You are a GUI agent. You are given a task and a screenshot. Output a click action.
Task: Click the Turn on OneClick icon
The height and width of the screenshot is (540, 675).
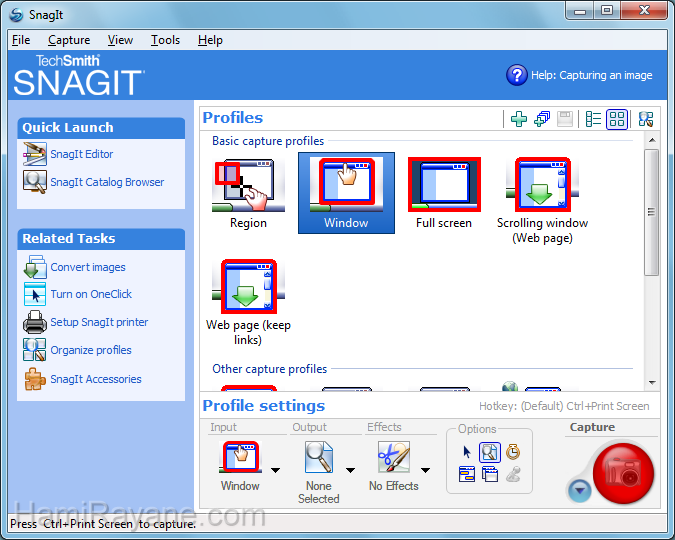pyautogui.click(x=34, y=294)
